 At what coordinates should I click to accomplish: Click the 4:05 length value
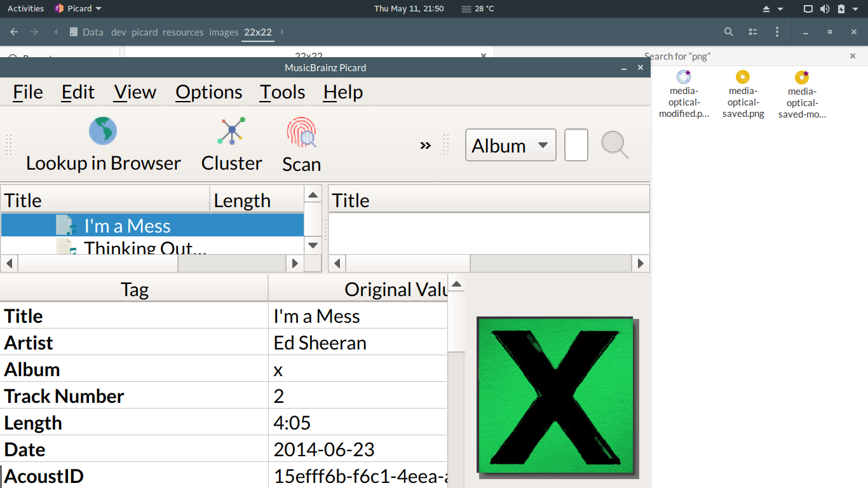(292, 423)
